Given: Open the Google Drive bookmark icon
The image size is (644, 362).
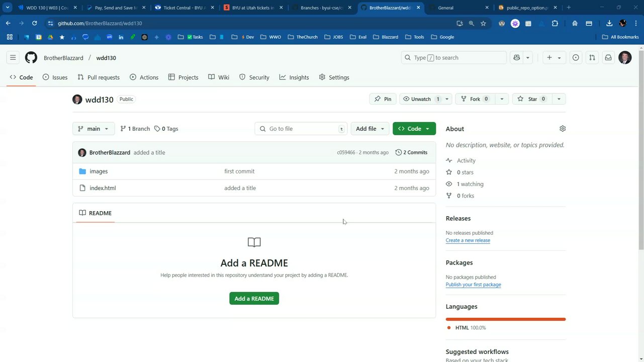Looking at the screenshot, I should (x=50, y=37).
